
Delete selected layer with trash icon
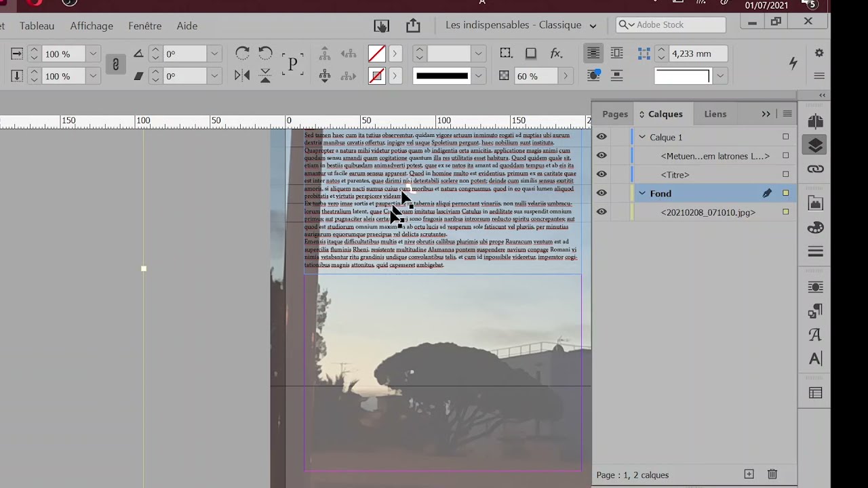pos(772,474)
